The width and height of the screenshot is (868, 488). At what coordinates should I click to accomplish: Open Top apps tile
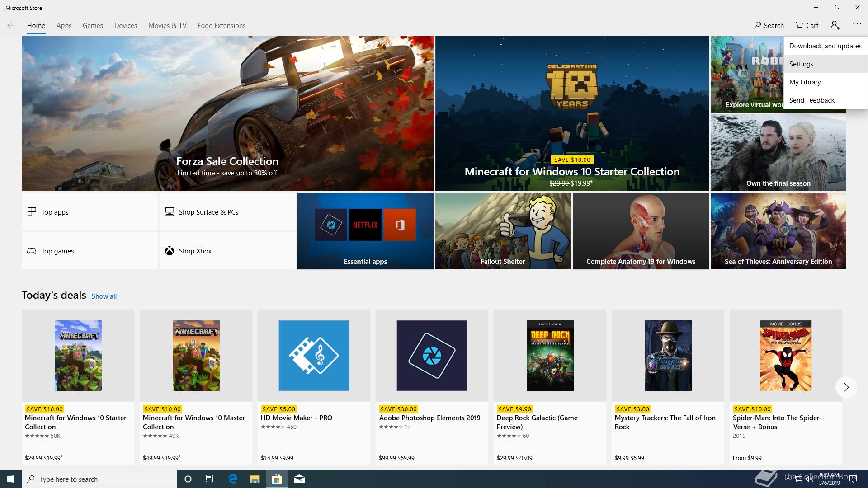coord(90,212)
